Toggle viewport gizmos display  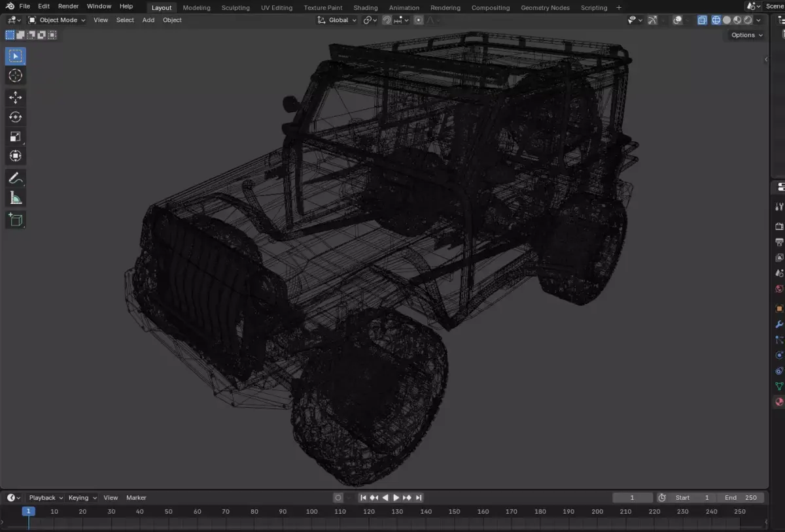(x=652, y=20)
